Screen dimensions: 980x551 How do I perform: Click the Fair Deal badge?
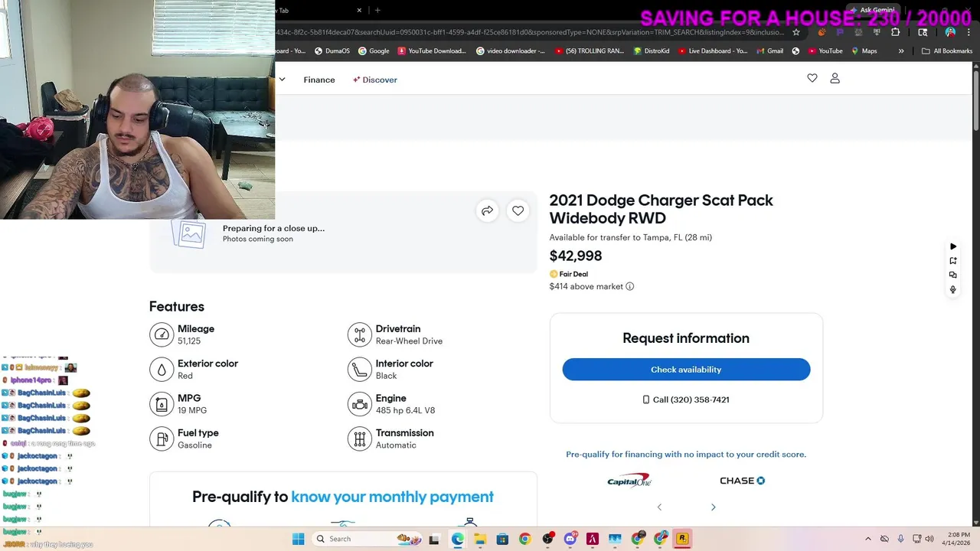(x=569, y=274)
